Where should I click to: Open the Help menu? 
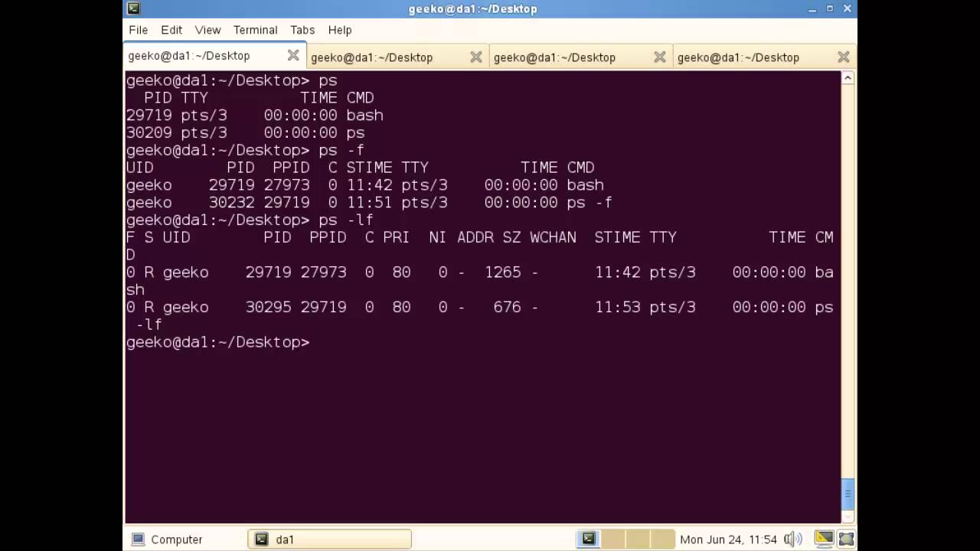(340, 30)
